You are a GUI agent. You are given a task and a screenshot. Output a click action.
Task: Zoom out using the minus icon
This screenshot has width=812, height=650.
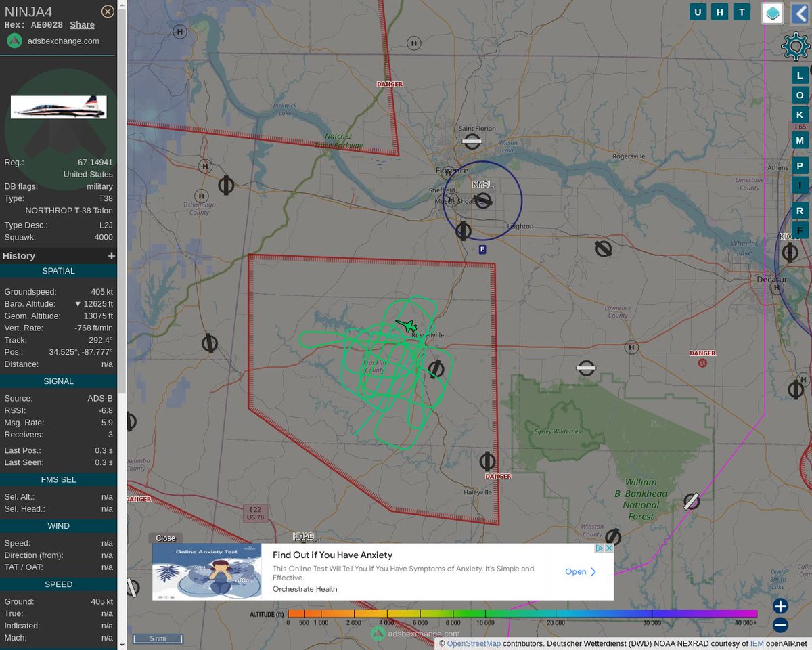coord(780,625)
